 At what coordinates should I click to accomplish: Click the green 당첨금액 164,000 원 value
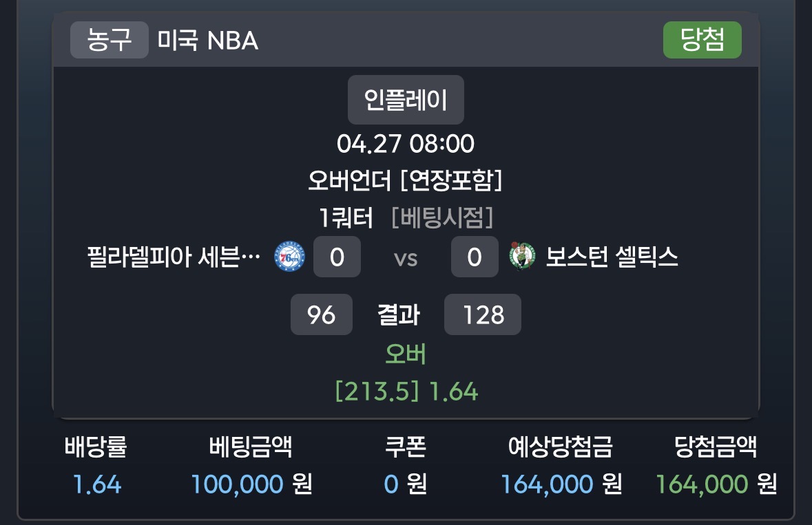[716, 484]
